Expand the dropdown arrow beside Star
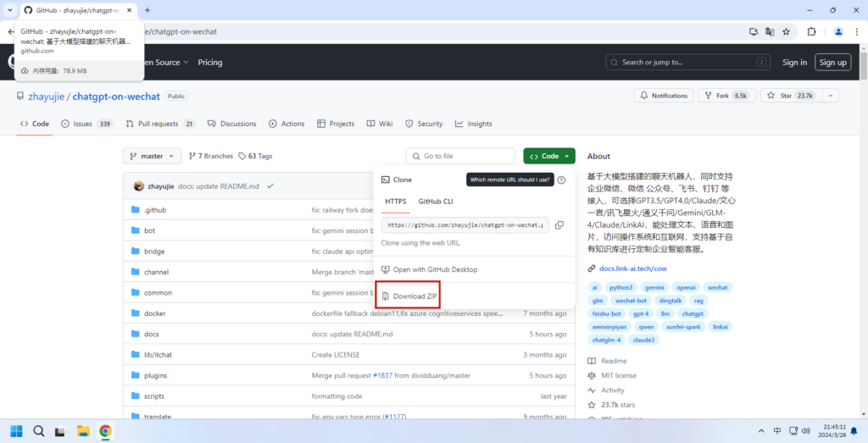The image size is (868, 443). pos(831,96)
